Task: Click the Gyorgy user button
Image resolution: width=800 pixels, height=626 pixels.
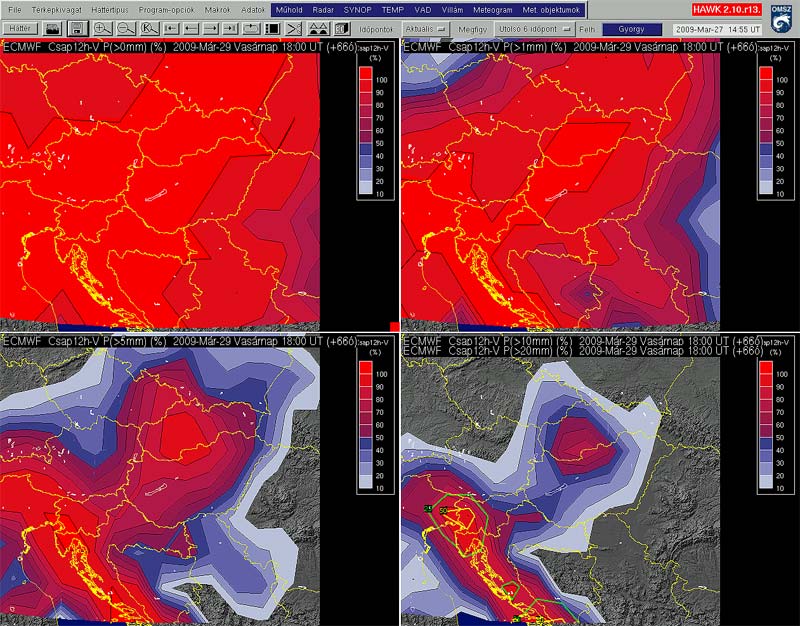Action: (x=631, y=30)
